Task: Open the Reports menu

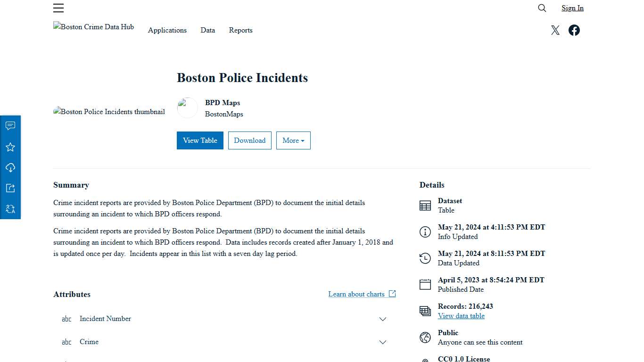Action: click(240, 30)
